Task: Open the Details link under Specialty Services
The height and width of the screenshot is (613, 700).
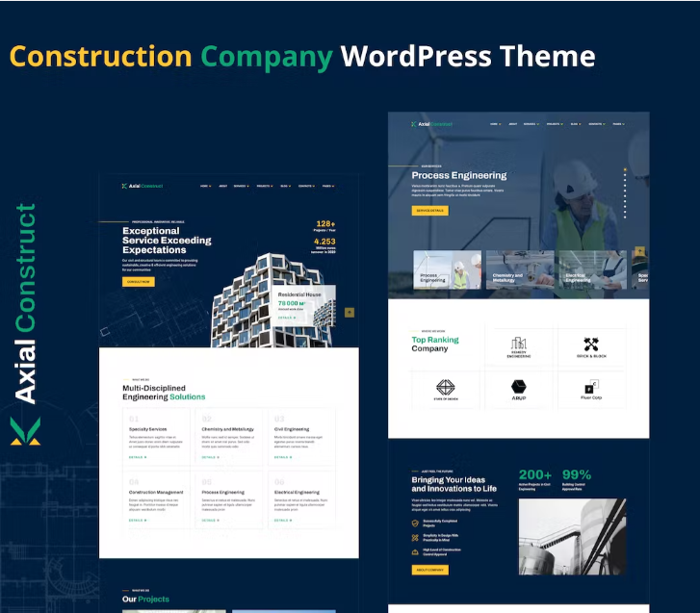Action: click(x=136, y=457)
